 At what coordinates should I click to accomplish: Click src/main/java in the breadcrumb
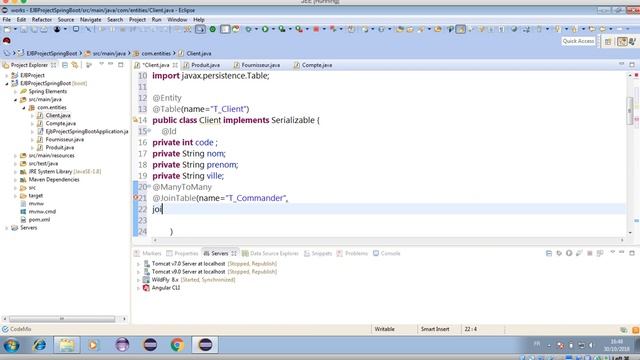[109, 53]
